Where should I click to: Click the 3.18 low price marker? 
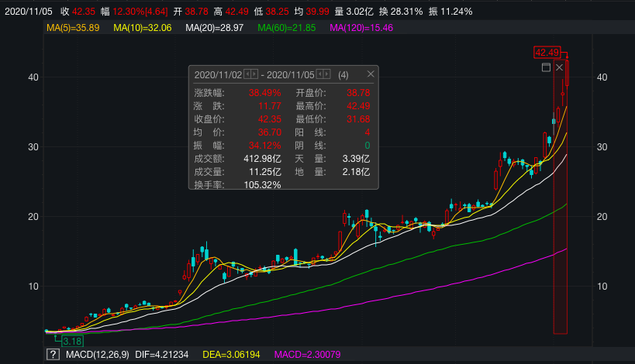[72, 341]
